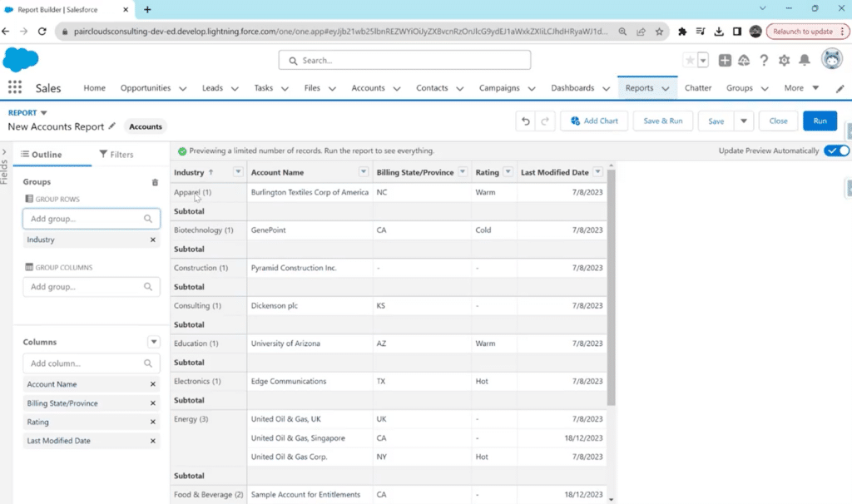Edit navigation bar pencil icon
This screenshot has width=852, height=504.
coord(840,88)
